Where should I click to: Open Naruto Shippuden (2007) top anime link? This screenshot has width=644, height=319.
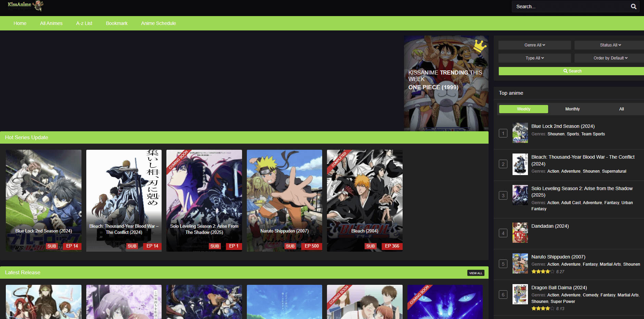click(x=558, y=257)
